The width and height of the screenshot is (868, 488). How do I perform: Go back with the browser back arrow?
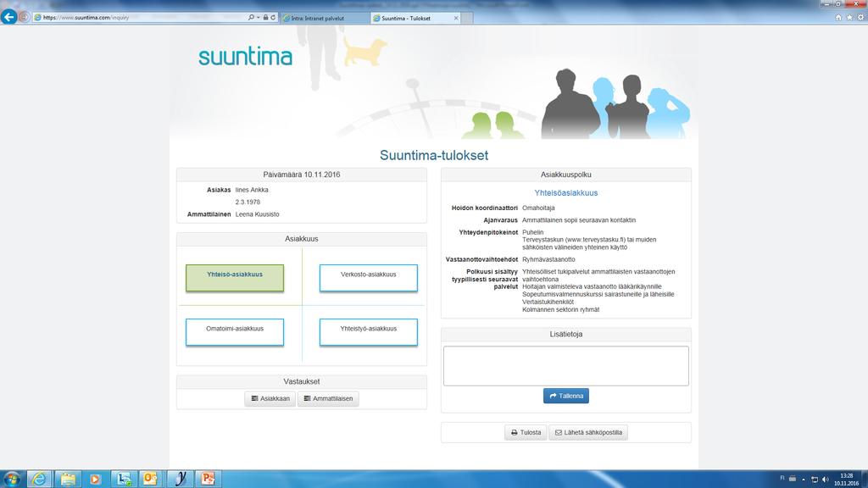pyautogui.click(x=8, y=17)
